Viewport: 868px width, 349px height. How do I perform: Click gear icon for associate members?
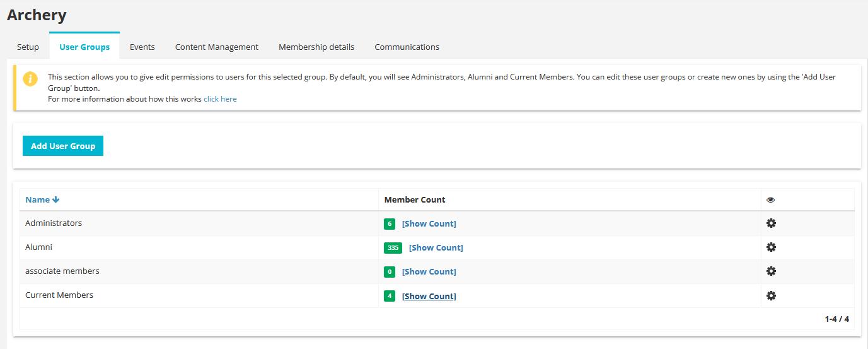(771, 271)
